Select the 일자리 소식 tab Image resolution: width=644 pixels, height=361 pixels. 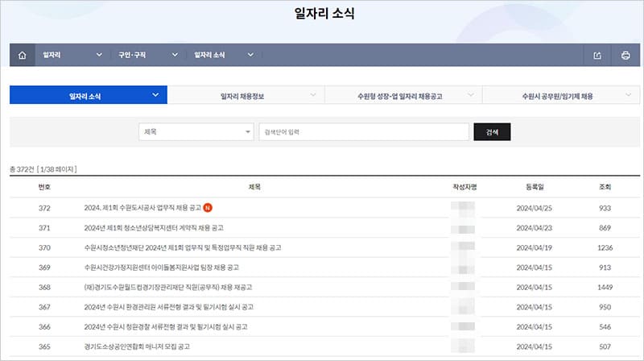[89, 96]
